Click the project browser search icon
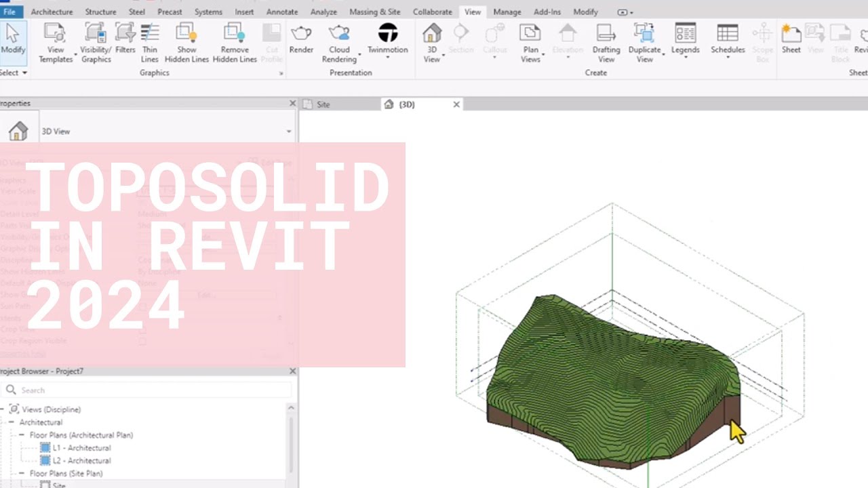Screen dimensions: 868x488 point(11,390)
